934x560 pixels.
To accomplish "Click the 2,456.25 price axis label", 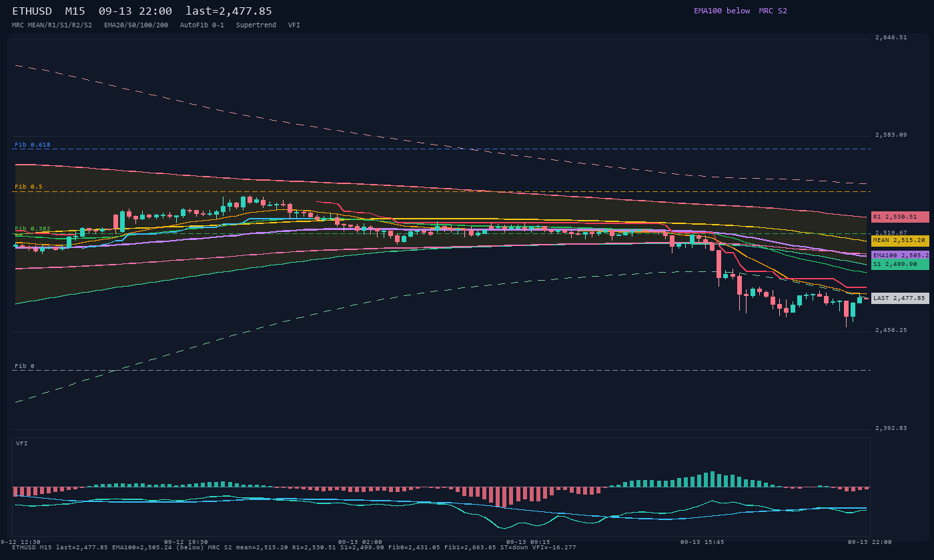I will click(x=891, y=330).
